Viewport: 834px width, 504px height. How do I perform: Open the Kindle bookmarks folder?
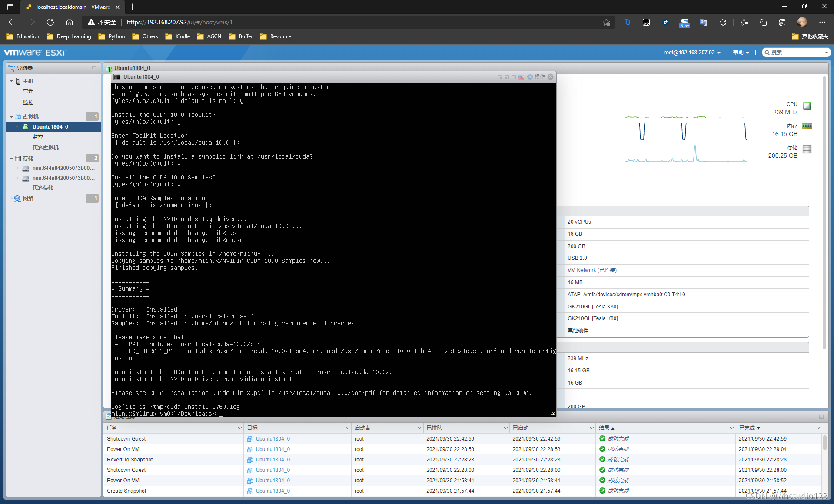(x=177, y=36)
